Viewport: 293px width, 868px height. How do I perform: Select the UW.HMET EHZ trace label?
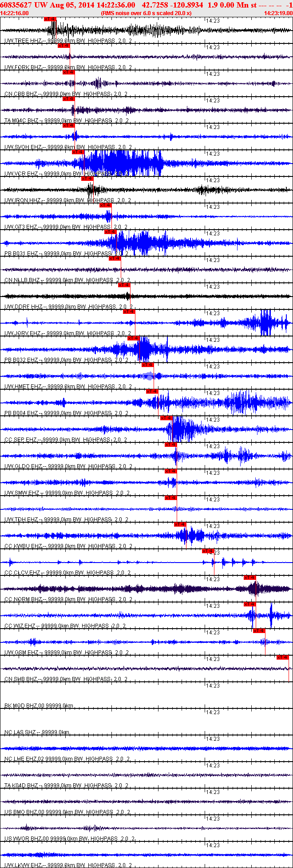(67, 387)
